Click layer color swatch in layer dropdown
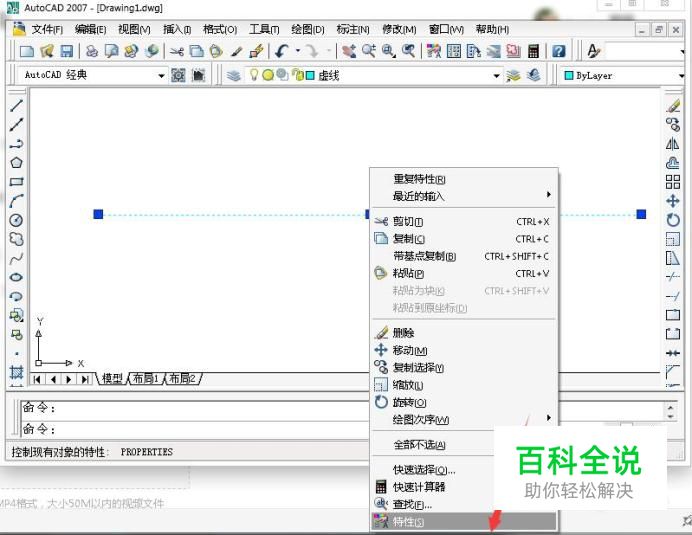Screen dimensions: 692x535 tap(310, 76)
